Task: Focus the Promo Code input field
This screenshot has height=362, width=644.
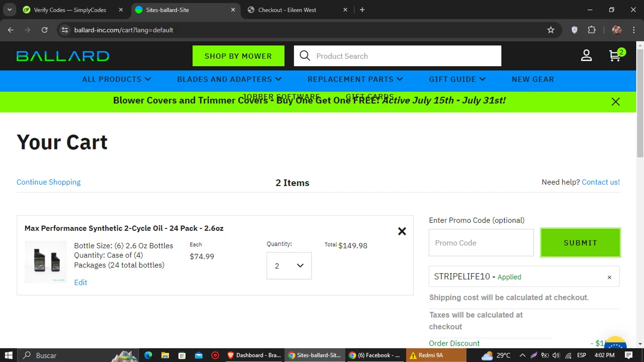Action: pyautogui.click(x=481, y=243)
